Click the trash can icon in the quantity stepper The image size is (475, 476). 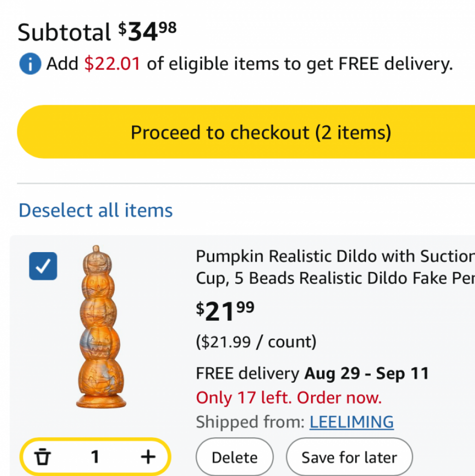43,456
